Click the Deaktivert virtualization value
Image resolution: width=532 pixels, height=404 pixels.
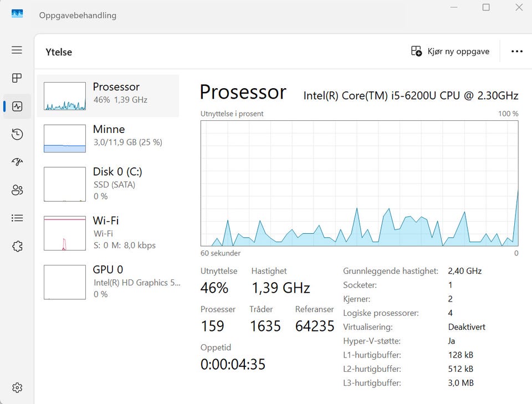pyautogui.click(x=467, y=327)
